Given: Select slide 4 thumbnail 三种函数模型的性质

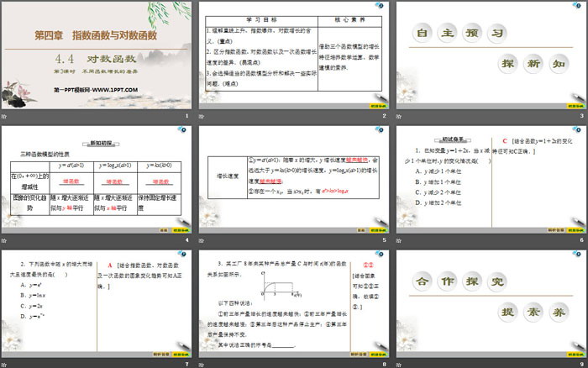Looking at the screenshot, I should tap(97, 179).
